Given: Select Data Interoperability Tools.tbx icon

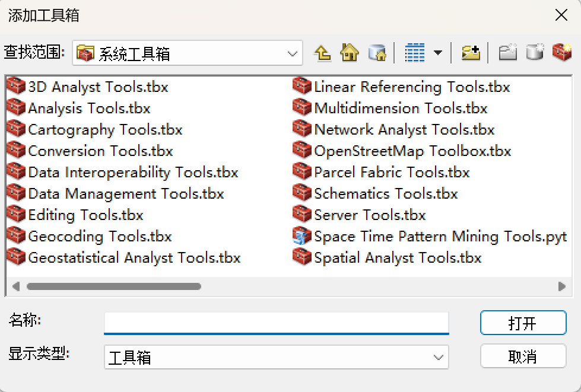Looking at the screenshot, I should tap(16, 172).
